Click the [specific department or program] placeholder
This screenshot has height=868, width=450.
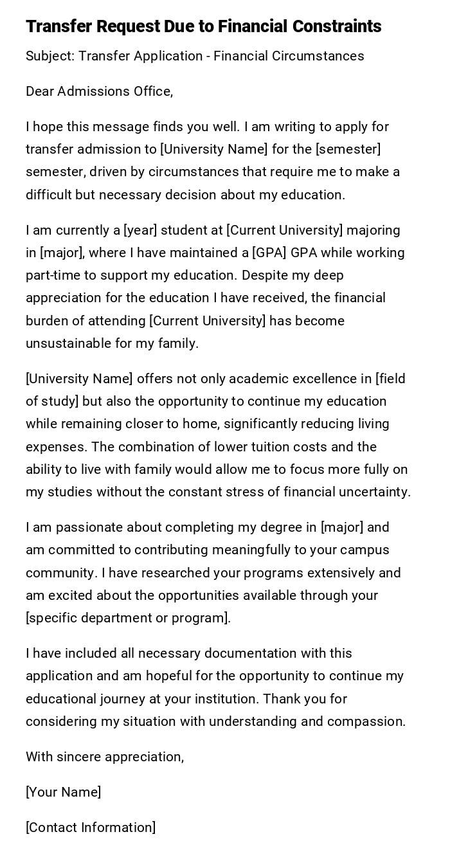click(x=128, y=618)
